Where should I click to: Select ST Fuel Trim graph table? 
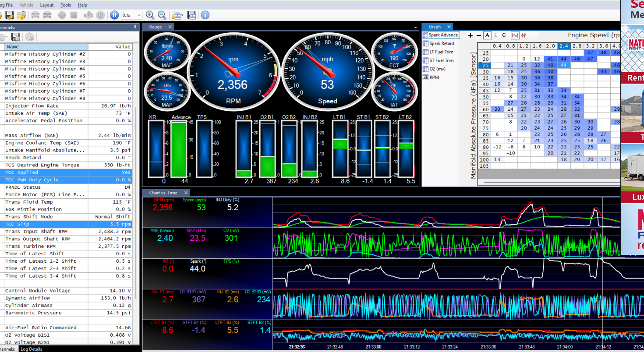[438, 60]
